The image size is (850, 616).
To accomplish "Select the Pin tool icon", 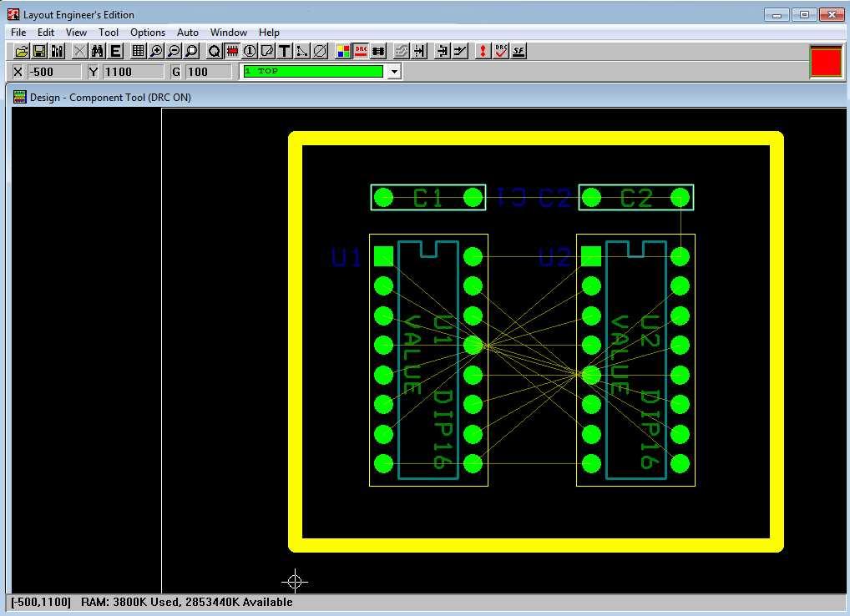I will 250,52.
